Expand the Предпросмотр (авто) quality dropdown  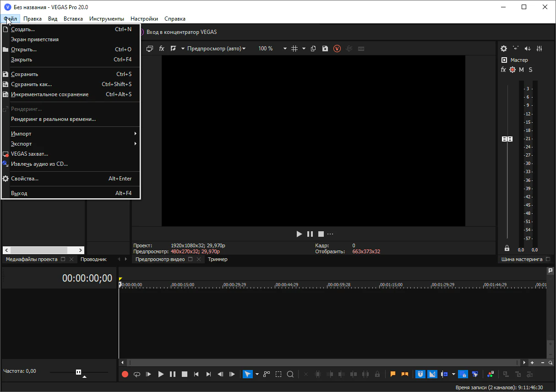[216, 49]
